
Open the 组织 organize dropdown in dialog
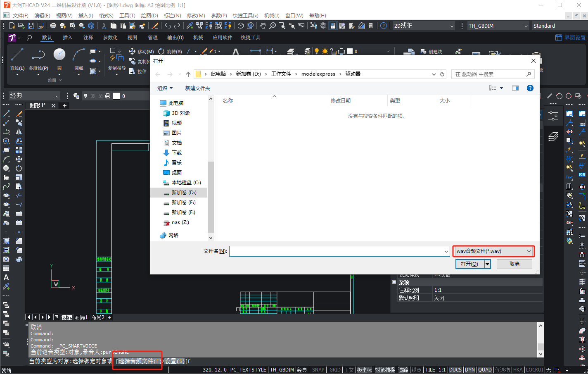(x=165, y=88)
